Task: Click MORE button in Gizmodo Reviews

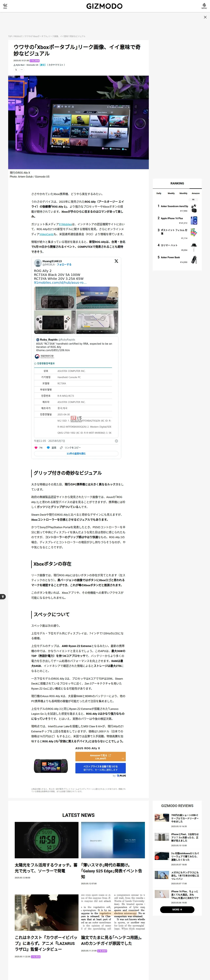Action: [x=177, y=910]
